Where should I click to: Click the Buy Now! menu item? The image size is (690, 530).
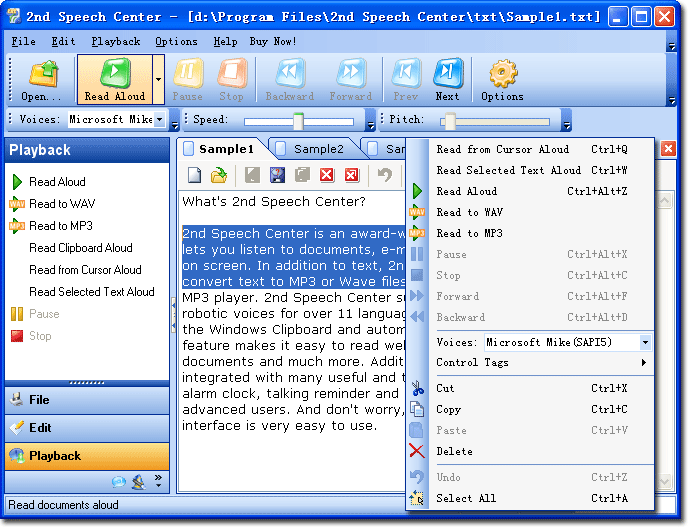pos(273,41)
